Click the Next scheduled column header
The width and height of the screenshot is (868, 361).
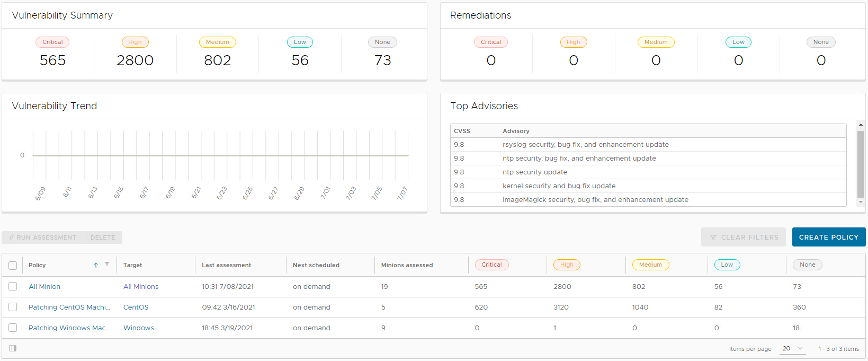click(x=316, y=265)
